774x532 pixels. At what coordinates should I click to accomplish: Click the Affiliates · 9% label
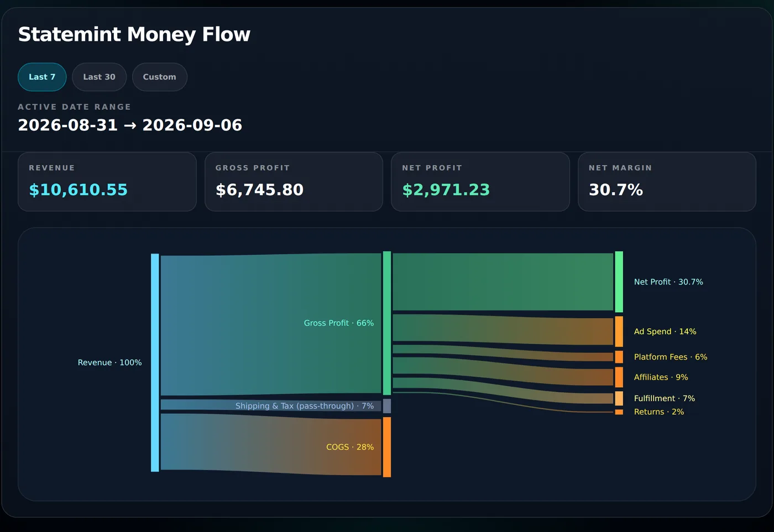(661, 377)
